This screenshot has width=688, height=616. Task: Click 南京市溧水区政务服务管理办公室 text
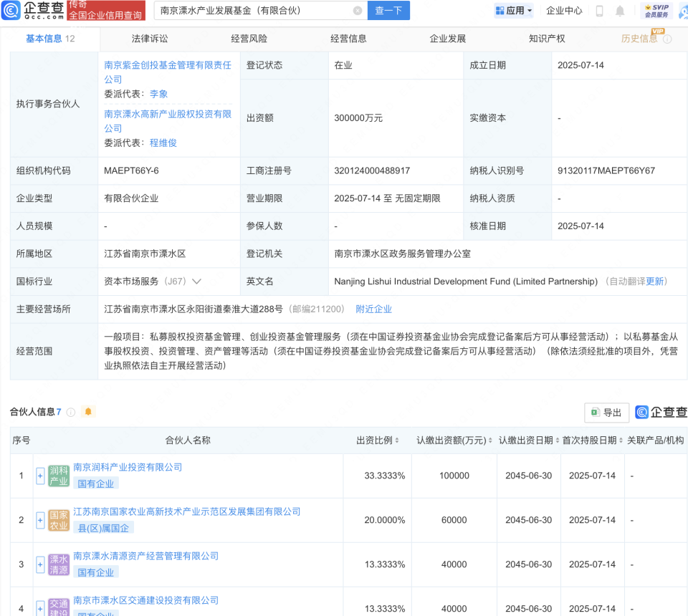(402, 254)
